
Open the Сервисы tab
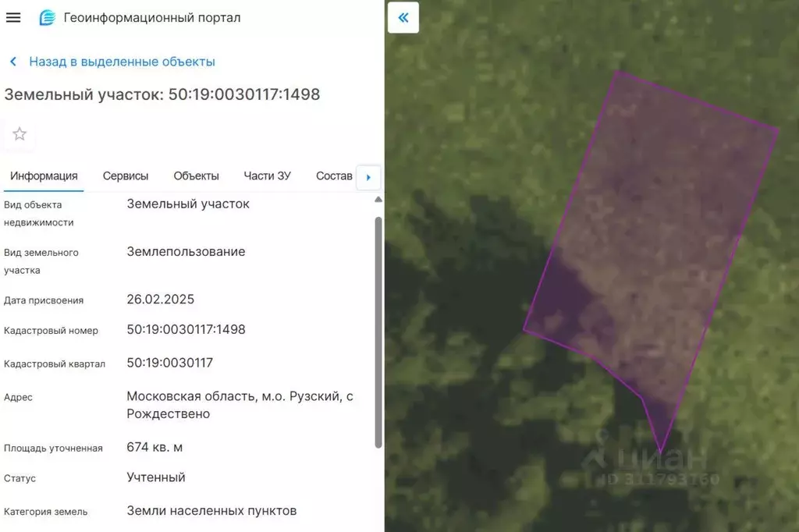click(x=126, y=176)
